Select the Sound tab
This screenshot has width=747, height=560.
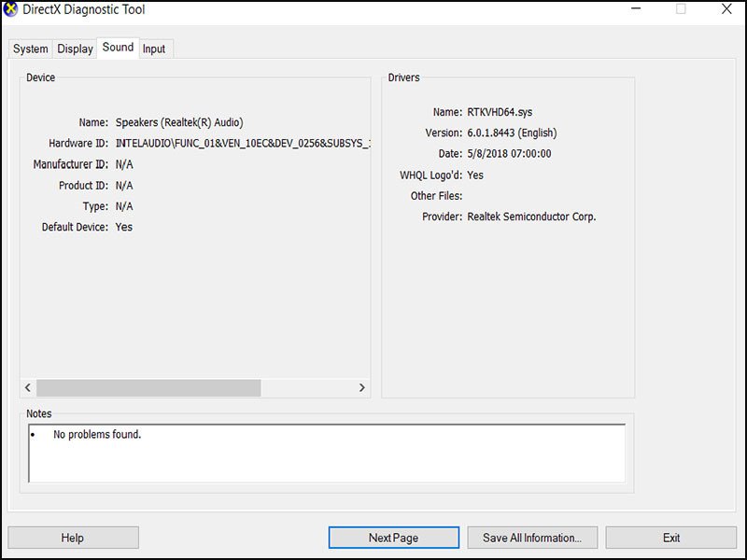click(118, 48)
